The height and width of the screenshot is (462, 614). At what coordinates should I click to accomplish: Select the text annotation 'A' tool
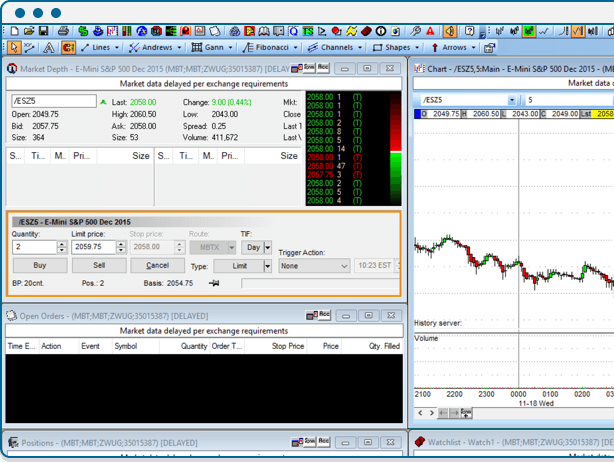tap(49, 47)
